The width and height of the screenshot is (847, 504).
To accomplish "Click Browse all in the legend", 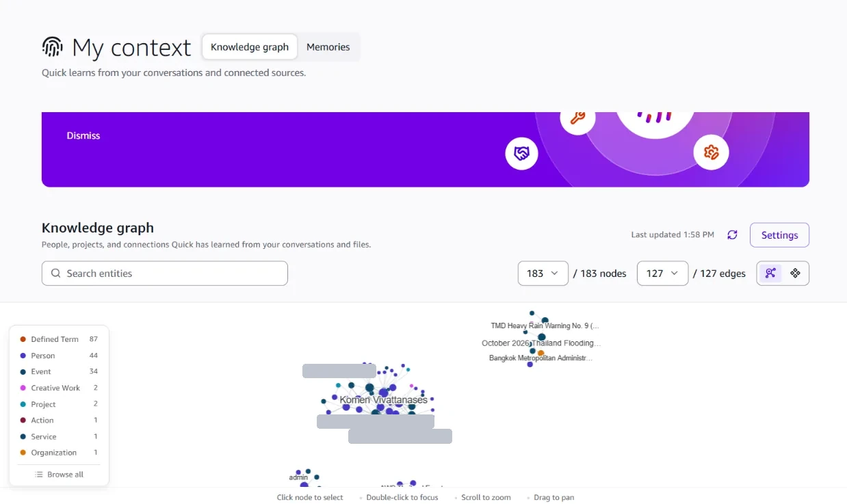I will pos(60,475).
